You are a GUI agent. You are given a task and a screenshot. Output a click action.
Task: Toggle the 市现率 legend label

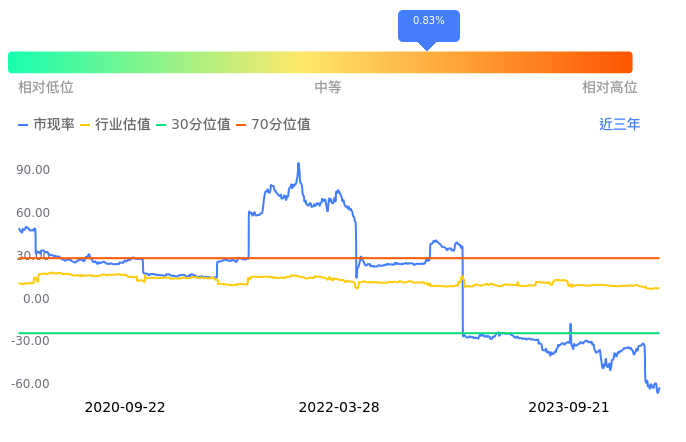[x=54, y=125]
